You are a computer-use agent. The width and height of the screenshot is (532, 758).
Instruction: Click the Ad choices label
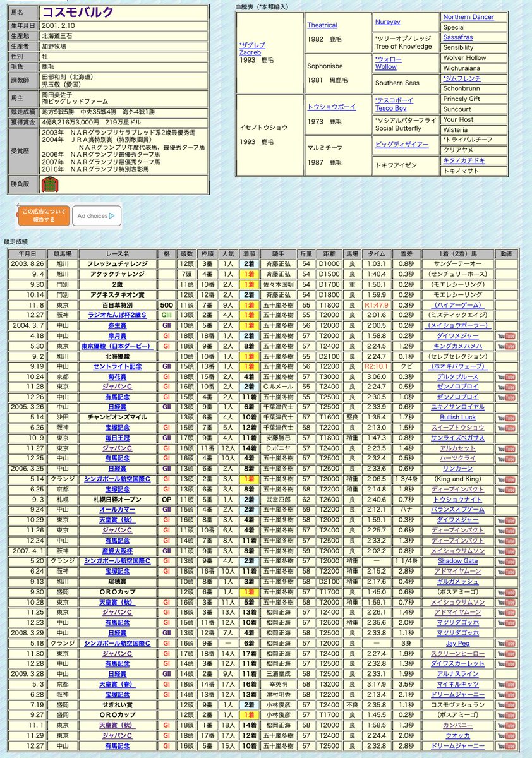[x=92, y=216]
